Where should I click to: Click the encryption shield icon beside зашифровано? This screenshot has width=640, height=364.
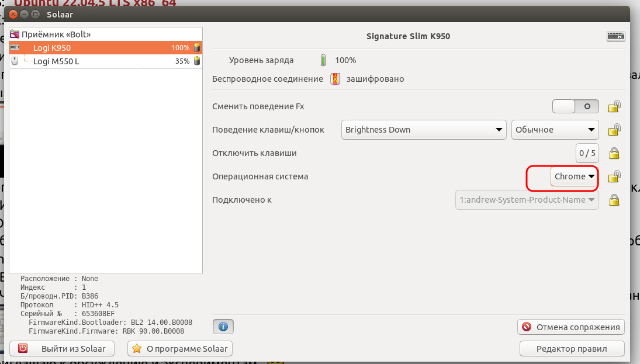coord(335,79)
